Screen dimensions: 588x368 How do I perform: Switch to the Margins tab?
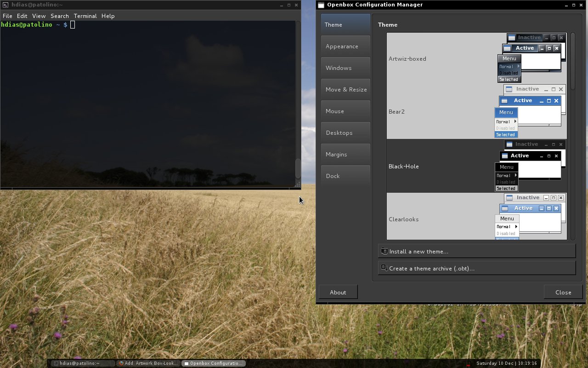(345, 154)
